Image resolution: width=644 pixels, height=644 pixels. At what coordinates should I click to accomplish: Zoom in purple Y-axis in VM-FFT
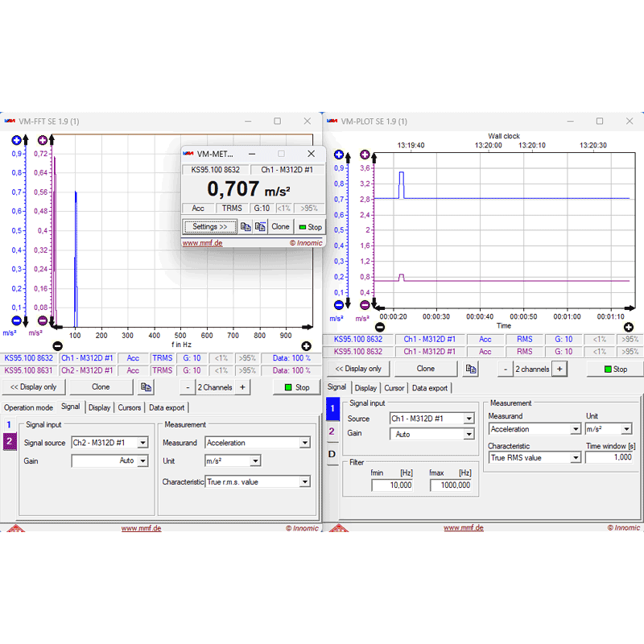(x=43, y=140)
